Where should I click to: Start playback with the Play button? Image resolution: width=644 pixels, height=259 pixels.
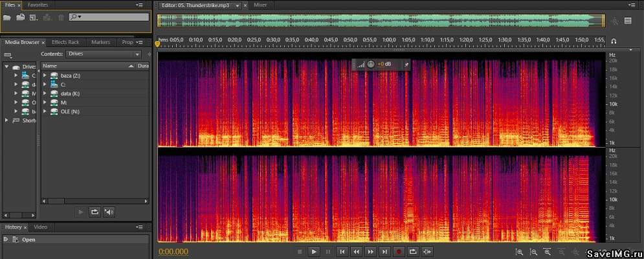[x=313, y=251]
